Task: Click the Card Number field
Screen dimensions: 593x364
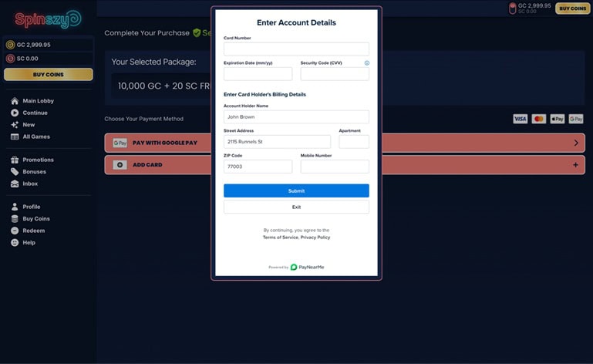Action: 296,49
